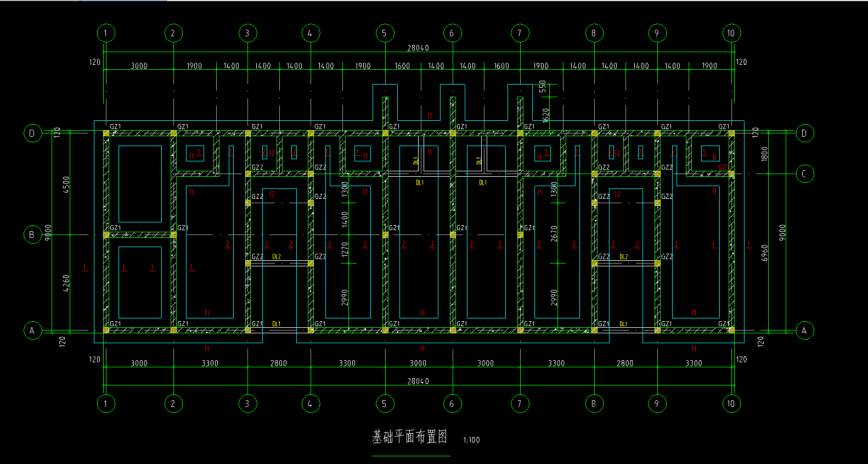The image size is (868, 464).
Task: Pick the 550 dimension text
Action: [543, 86]
